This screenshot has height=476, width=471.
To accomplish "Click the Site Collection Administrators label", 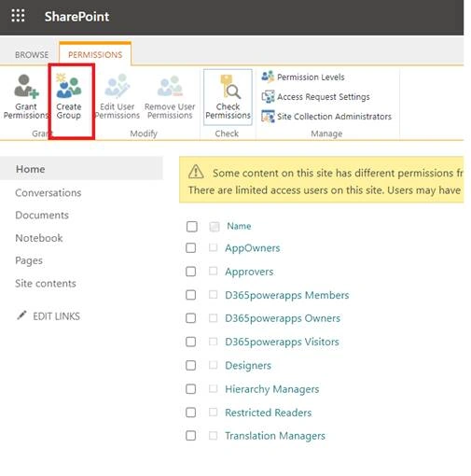I will [334, 117].
